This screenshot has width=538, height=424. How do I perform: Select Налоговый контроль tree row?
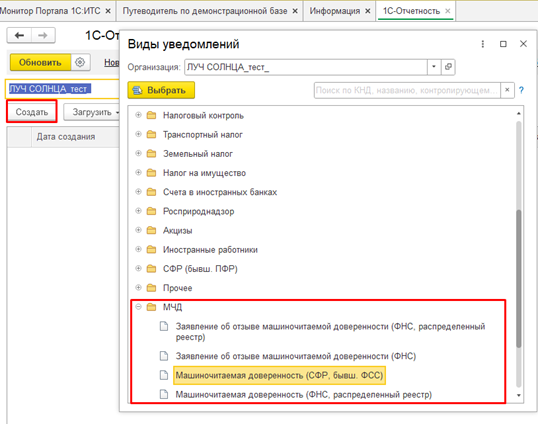coord(203,115)
